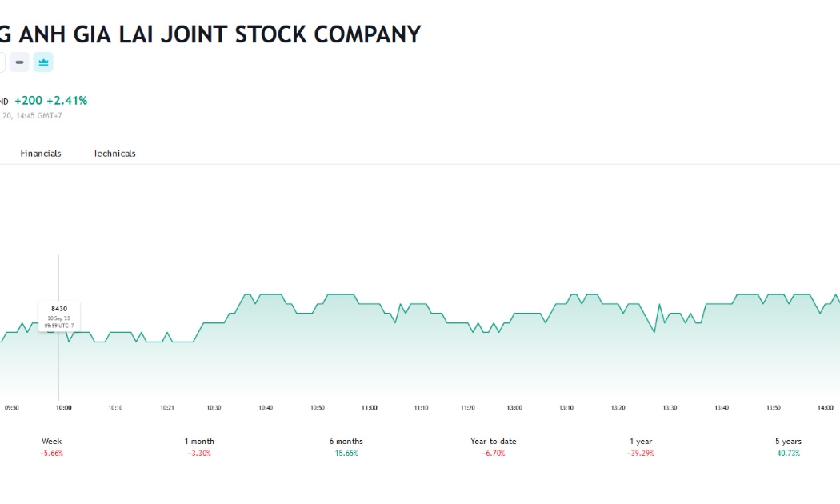
Task: Click the 15.65% six-month change value
Action: point(346,453)
